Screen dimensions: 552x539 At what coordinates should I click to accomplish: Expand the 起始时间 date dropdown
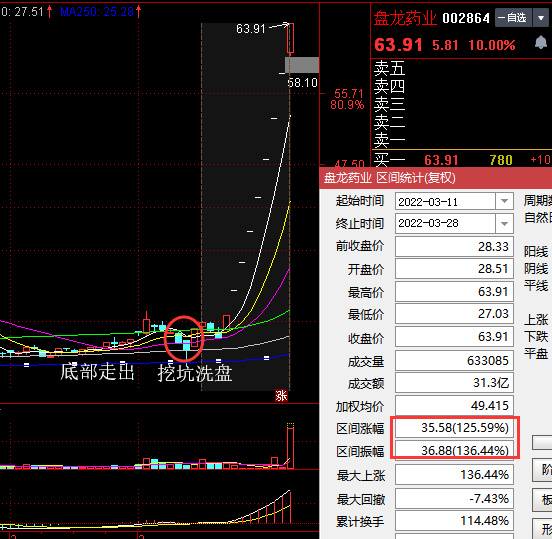pyautogui.click(x=504, y=201)
